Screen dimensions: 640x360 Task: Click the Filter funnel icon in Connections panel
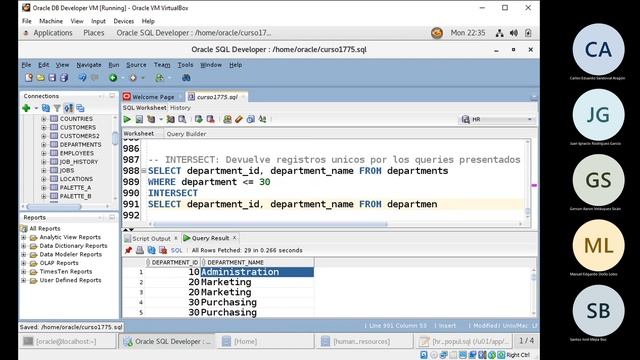57,108
